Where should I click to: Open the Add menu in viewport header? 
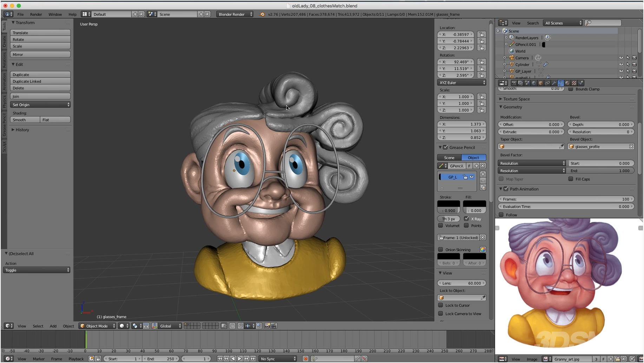tap(53, 326)
